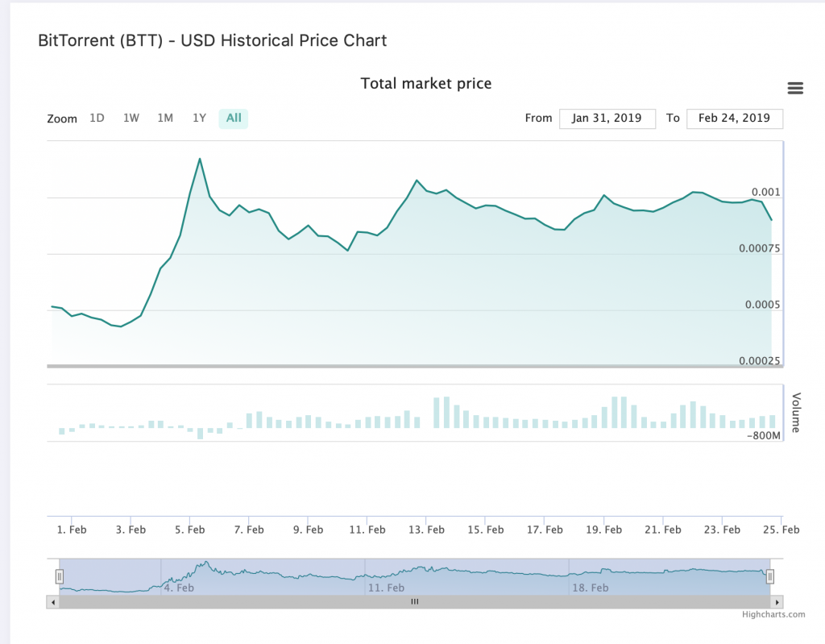Click the "23. Feb" date axis label
825x644 pixels.
click(x=722, y=530)
